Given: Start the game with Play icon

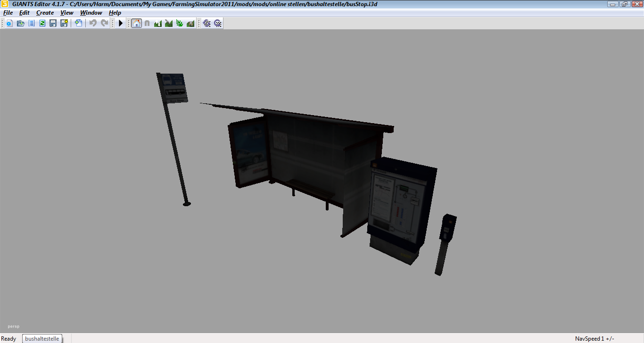Looking at the screenshot, I should [121, 23].
